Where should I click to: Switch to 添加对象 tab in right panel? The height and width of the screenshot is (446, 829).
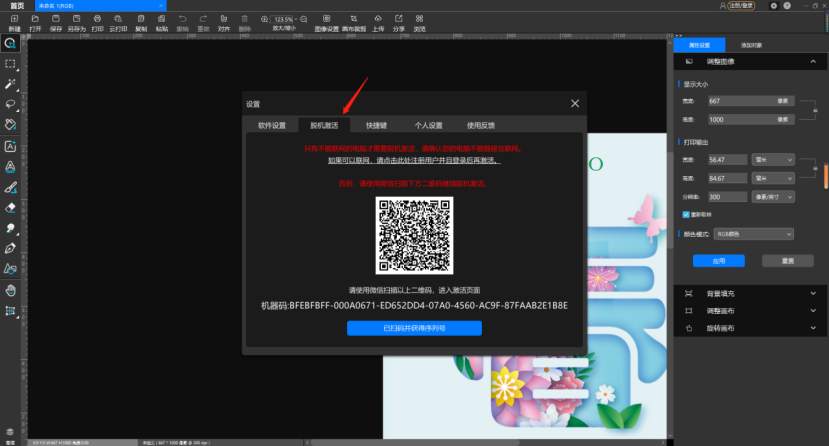pos(751,45)
